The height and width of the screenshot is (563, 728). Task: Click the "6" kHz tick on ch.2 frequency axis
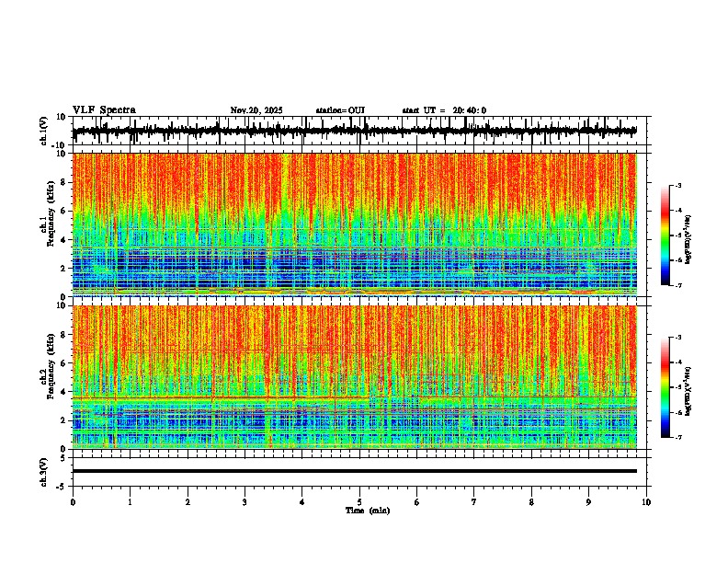[64, 363]
